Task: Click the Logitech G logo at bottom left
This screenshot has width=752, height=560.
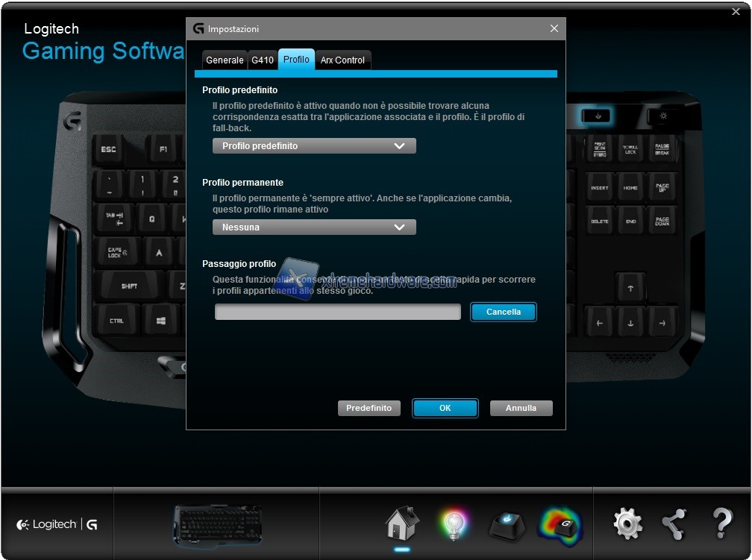Action: point(57,524)
